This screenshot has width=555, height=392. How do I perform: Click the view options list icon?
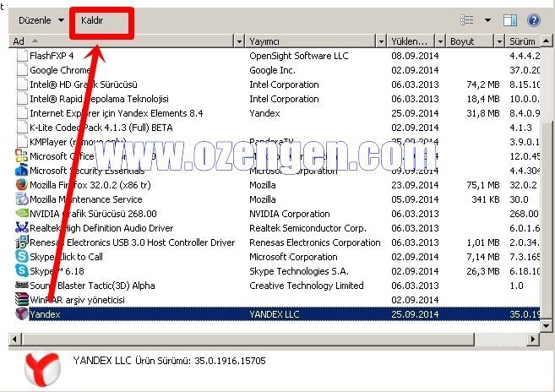pos(466,20)
